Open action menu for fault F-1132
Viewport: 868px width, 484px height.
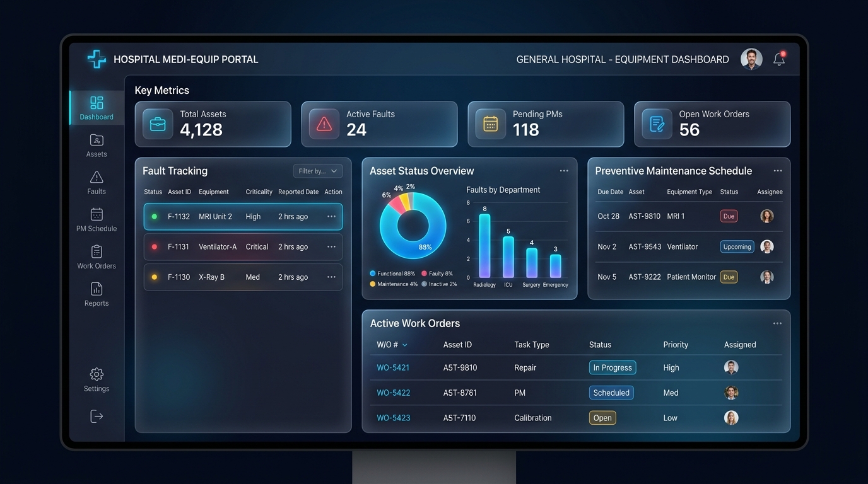[x=331, y=216]
